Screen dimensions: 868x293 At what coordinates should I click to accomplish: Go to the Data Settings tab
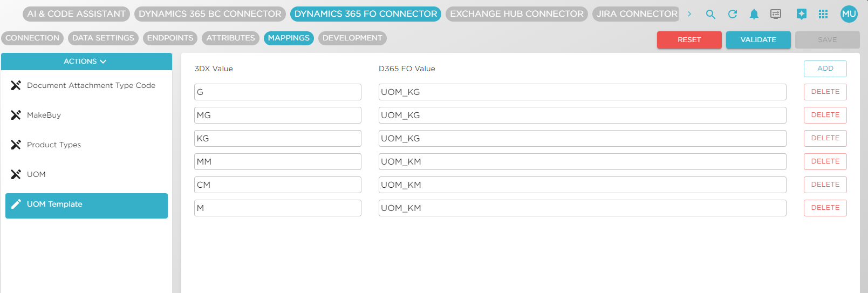[103, 38]
